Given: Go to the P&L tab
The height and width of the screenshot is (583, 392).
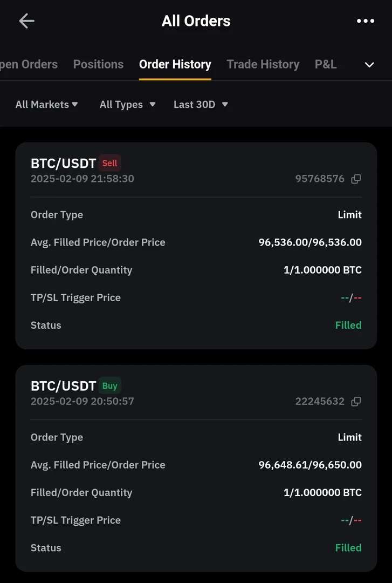Looking at the screenshot, I should 326,64.
